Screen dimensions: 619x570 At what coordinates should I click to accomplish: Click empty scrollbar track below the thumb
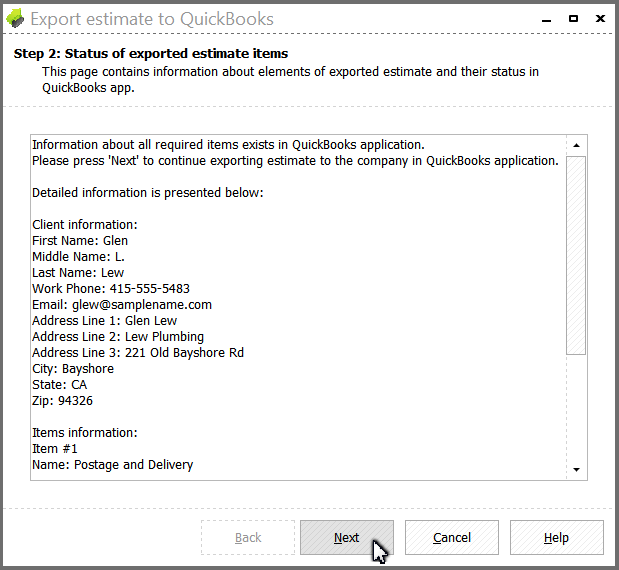pos(576,407)
